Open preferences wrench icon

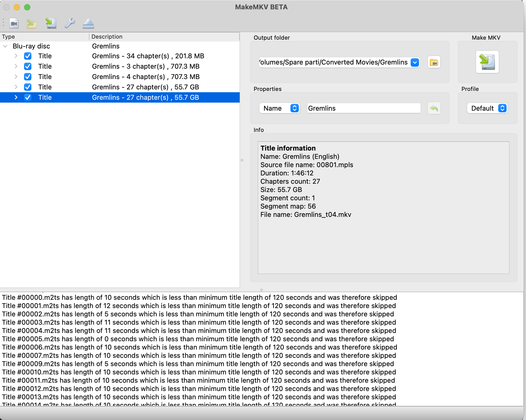pos(70,23)
